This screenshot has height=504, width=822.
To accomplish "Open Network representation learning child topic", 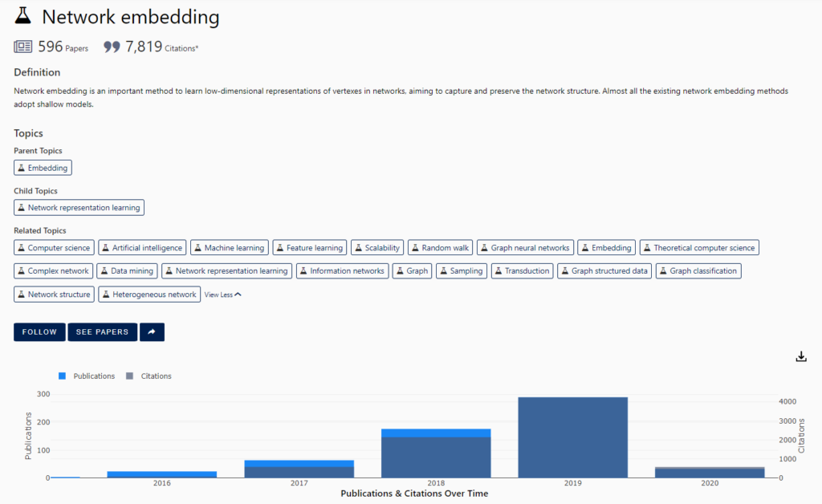I will pyautogui.click(x=79, y=208).
